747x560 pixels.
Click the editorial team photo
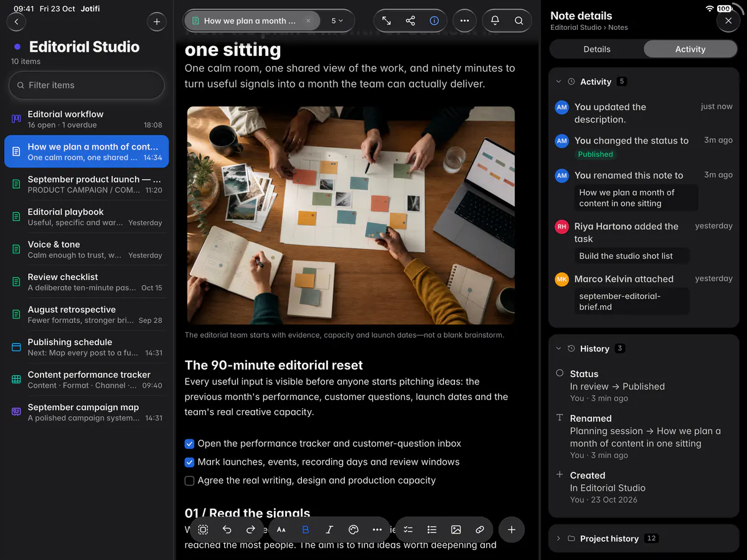pos(351,215)
